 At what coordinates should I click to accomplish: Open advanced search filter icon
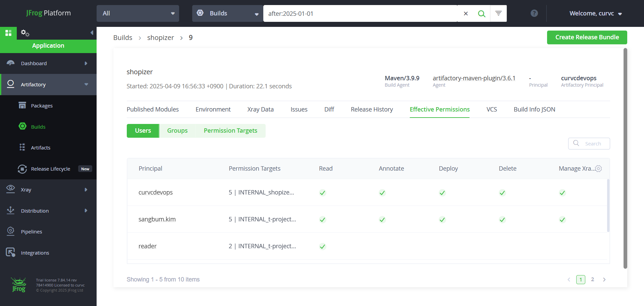pyautogui.click(x=498, y=13)
